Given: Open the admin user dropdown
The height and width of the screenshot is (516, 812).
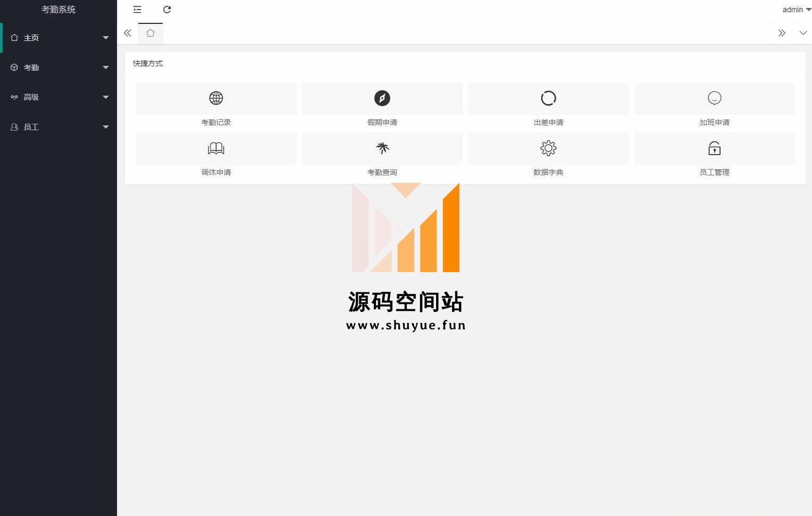Looking at the screenshot, I should pyautogui.click(x=797, y=10).
